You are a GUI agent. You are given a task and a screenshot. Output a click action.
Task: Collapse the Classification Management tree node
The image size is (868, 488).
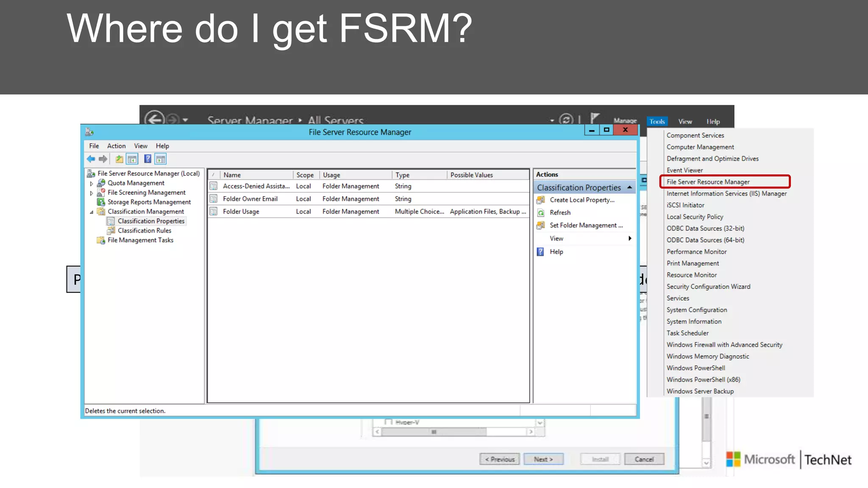(x=92, y=212)
